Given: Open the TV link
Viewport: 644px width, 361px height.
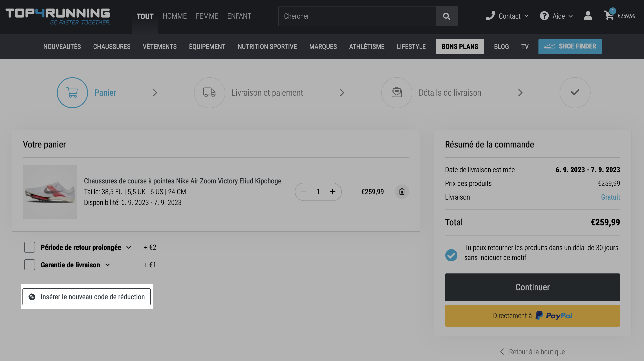Looking at the screenshot, I should [x=525, y=46].
